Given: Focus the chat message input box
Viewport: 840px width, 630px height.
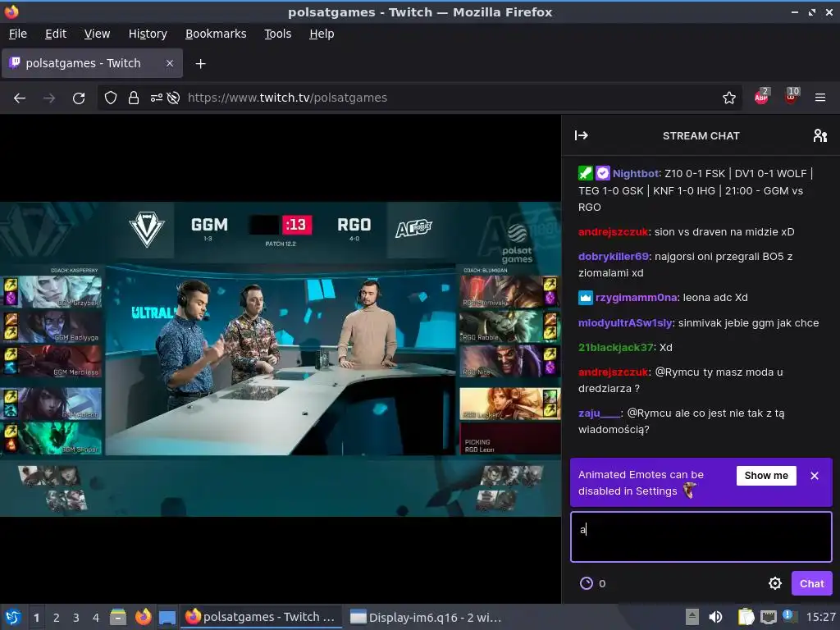Looking at the screenshot, I should click(701, 536).
